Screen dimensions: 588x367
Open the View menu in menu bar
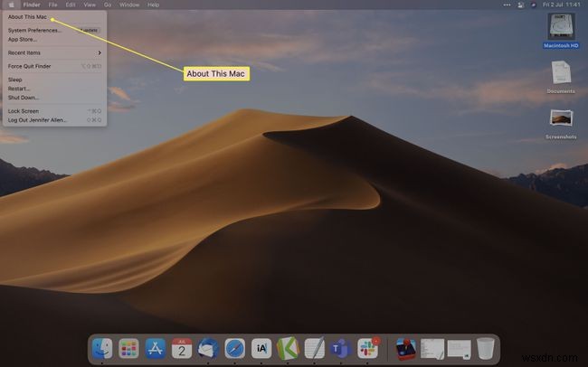pos(87,5)
